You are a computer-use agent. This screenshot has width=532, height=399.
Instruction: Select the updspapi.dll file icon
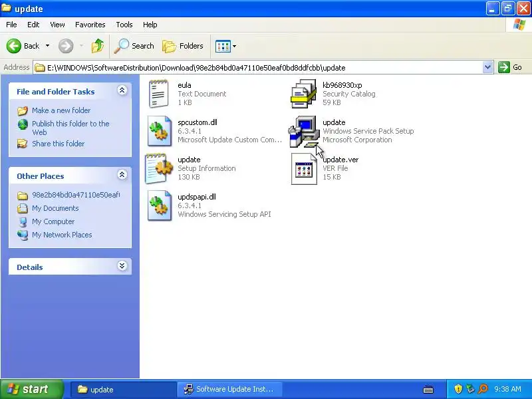point(160,205)
